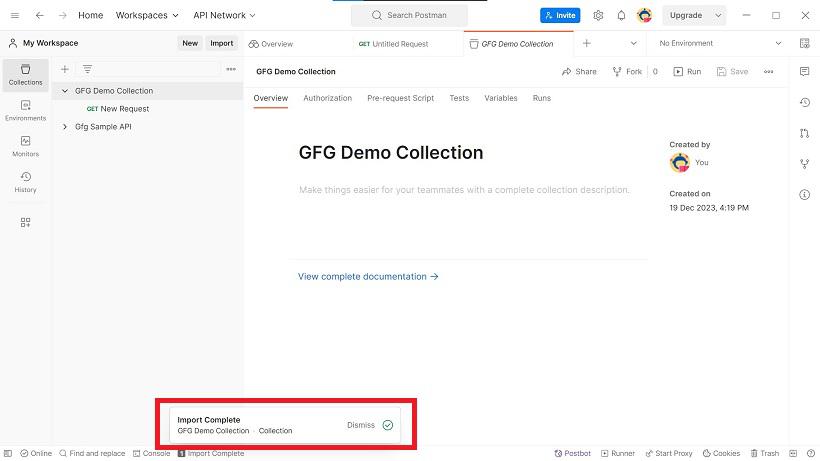Open Trash from the status bar

point(765,453)
